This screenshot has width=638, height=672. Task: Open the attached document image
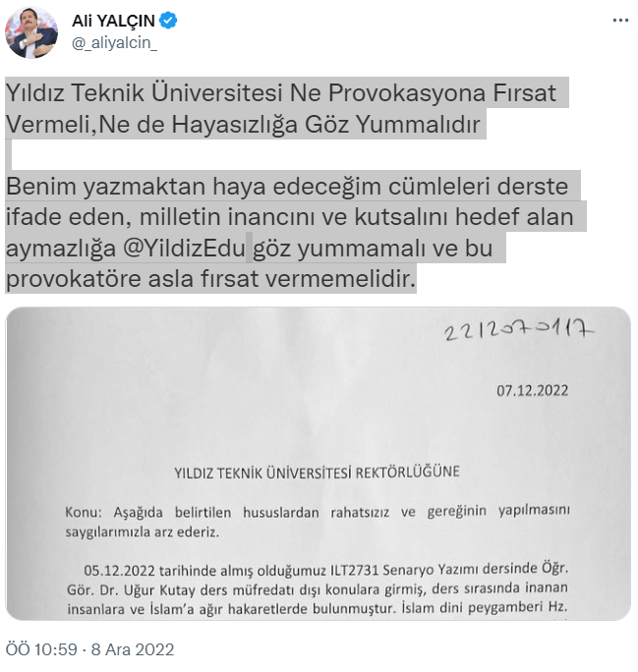pyautogui.click(x=319, y=464)
